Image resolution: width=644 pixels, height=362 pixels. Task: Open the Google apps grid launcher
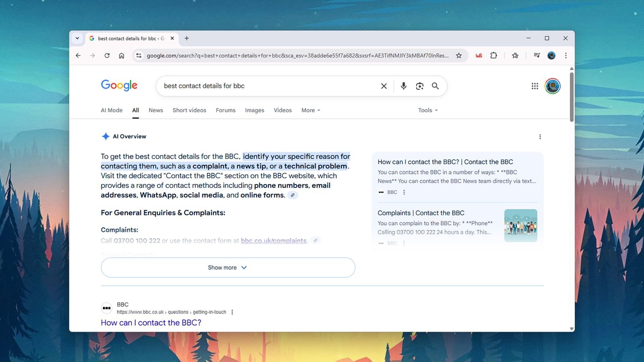535,86
